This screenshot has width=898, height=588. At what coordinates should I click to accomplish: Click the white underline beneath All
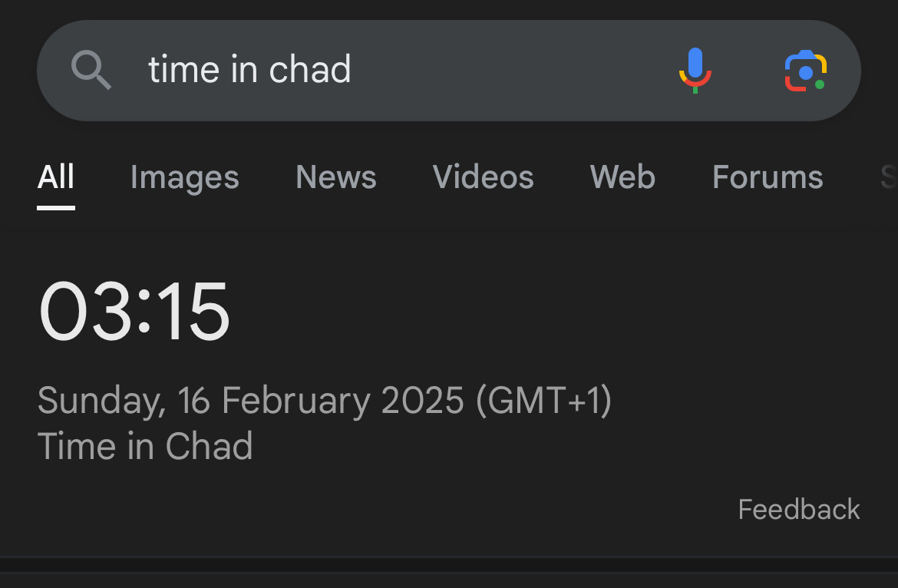click(x=56, y=207)
